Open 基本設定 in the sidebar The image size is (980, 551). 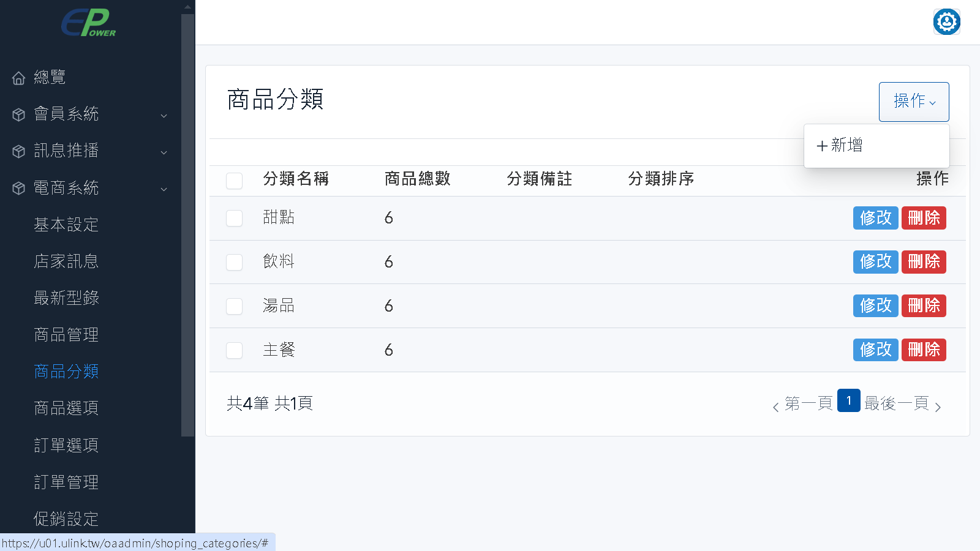pos(66,225)
